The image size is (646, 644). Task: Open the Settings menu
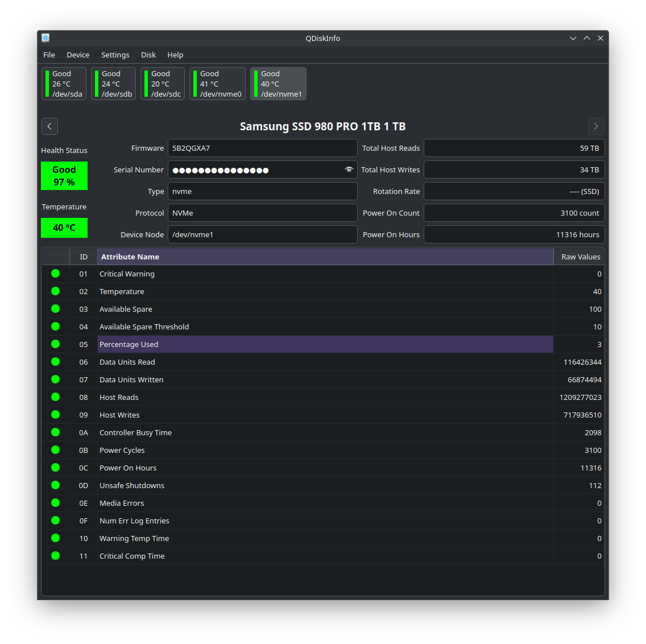(115, 55)
